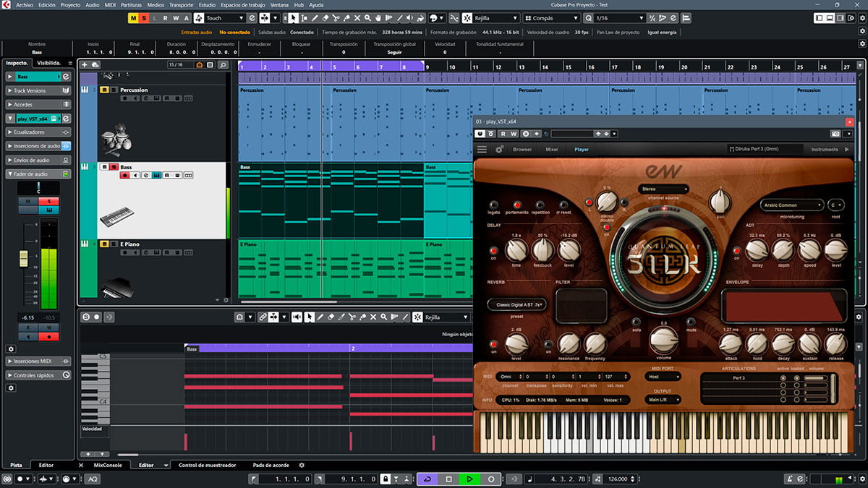868x488 pixels.
Task: Select the Erase tool in top toolbar
Action: (325, 17)
